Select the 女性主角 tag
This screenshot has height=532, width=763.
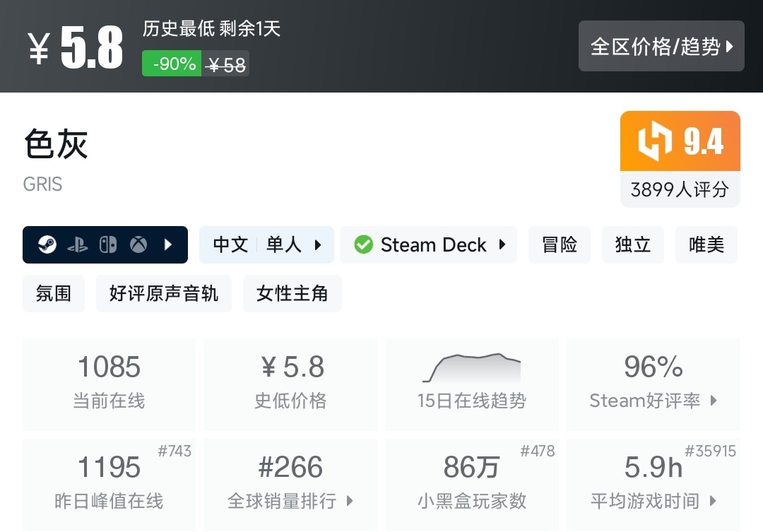(292, 294)
